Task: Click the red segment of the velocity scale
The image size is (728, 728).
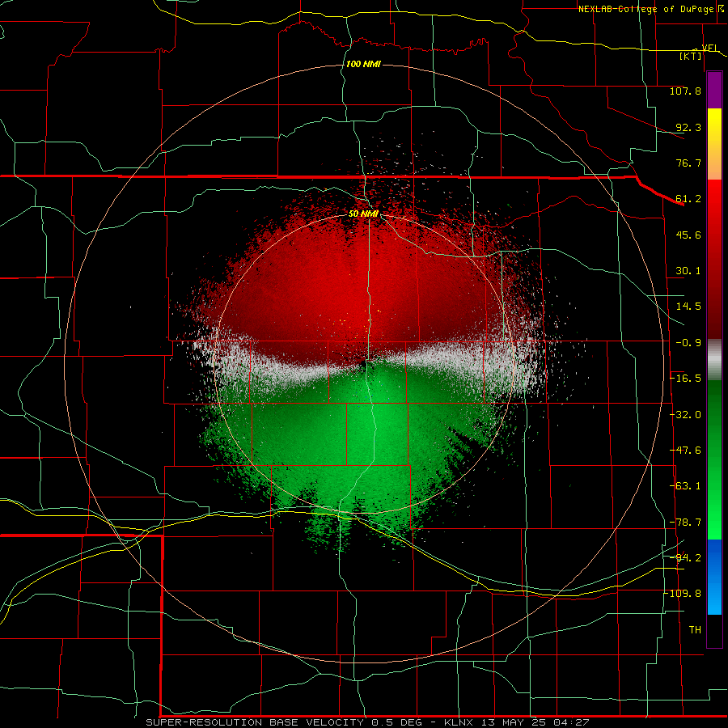Action: click(714, 259)
